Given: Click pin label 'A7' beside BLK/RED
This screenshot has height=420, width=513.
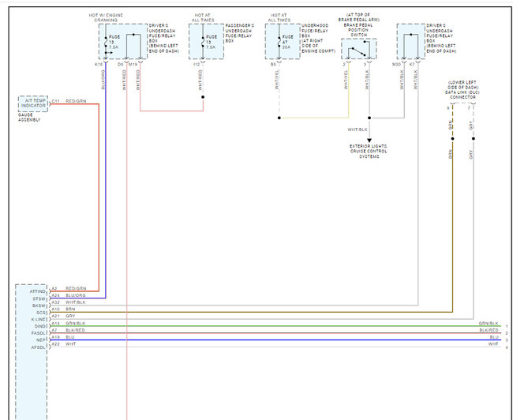Looking at the screenshot, I should tap(54, 330).
